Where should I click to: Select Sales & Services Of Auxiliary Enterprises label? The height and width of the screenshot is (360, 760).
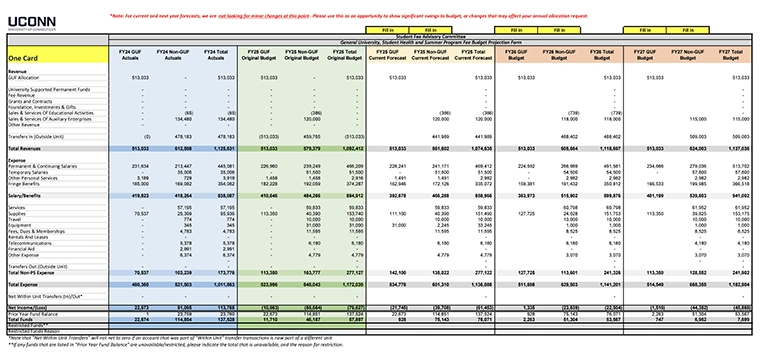coord(50,119)
